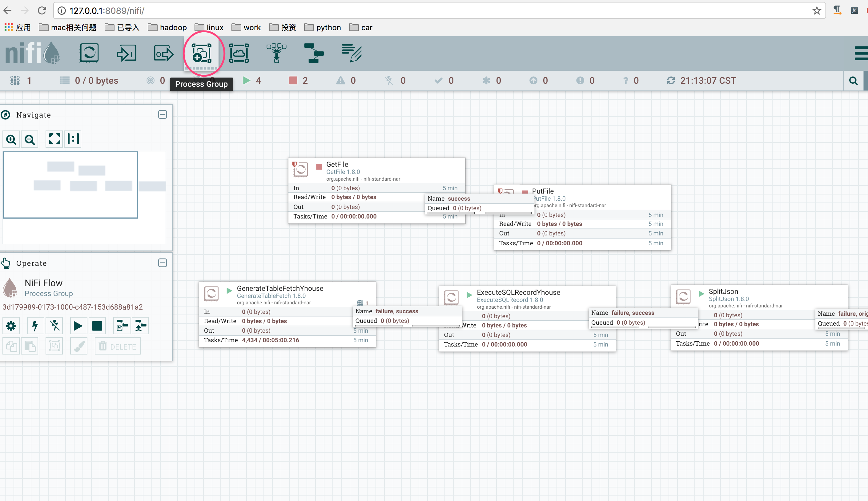Screen dimensions: 868x501
Task: Select ExecuteSQLRecordYhouse failure, success connection
Action: (644, 318)
